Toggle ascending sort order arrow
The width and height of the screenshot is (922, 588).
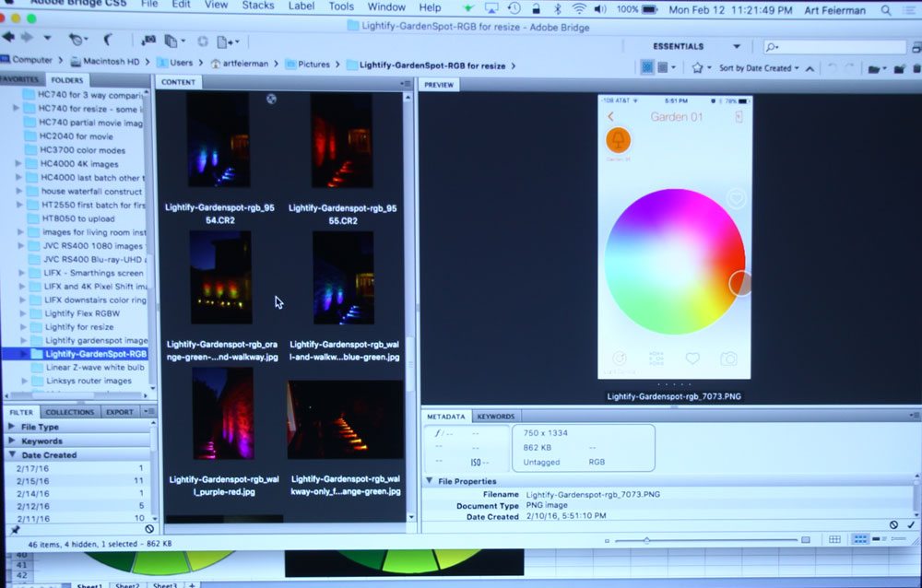810,68
